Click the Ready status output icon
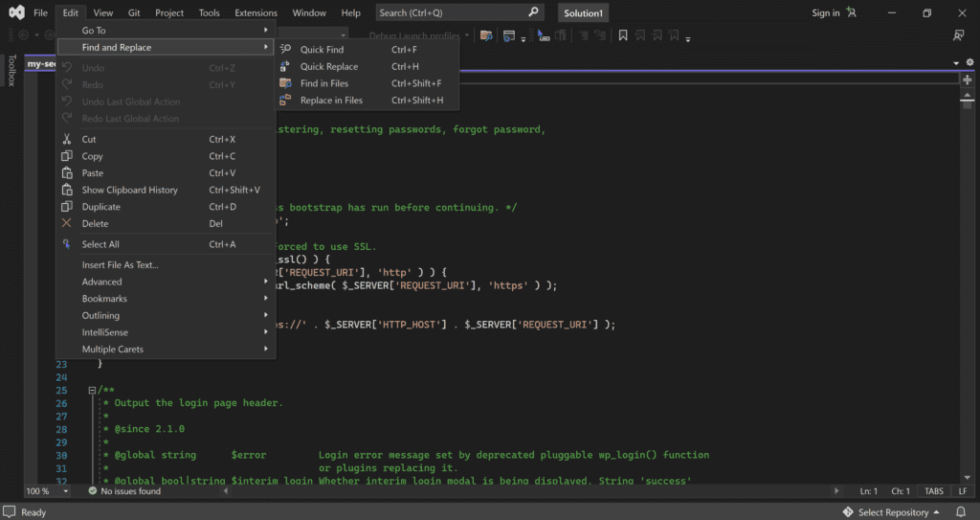Image resolution: width=980 pixels, height=520 pixels. (10, 512)
